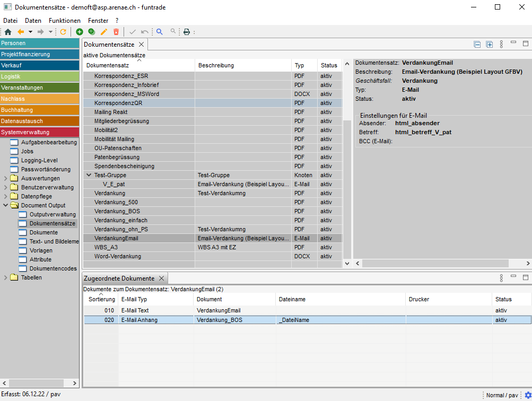532x401 pixels.
Task: Click the green plus add-record icon
Action: click(80, 32)
